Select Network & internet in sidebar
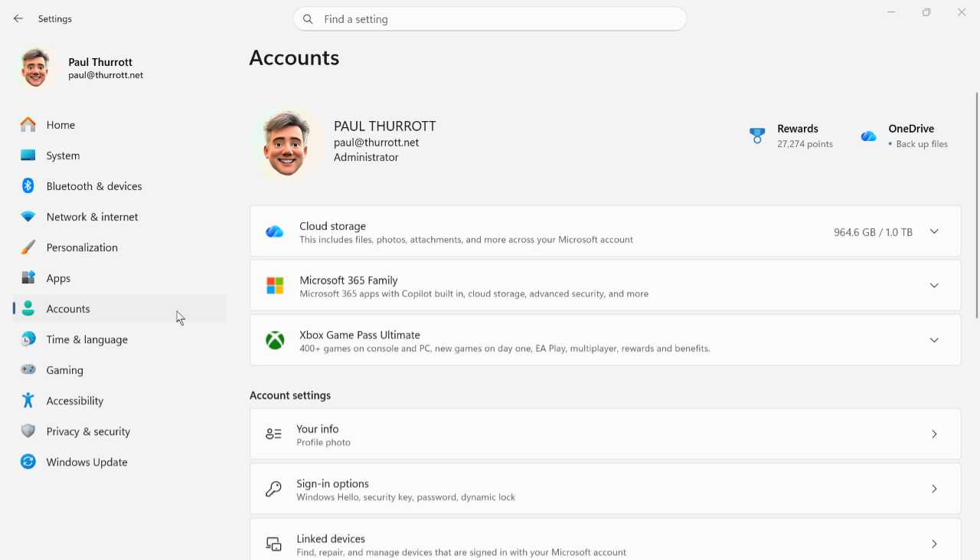This screenshot has width=980, height=560. [120, 217]
